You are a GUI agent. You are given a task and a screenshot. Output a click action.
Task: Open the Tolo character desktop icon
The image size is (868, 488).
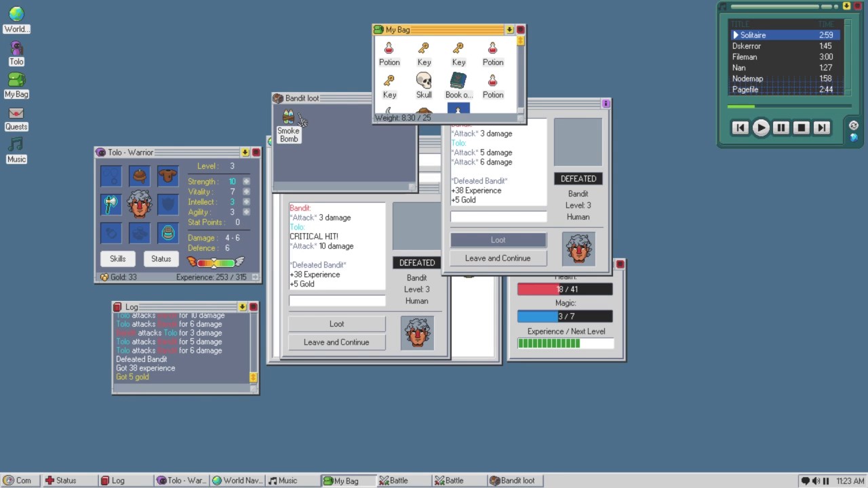[x=16, y=54]
